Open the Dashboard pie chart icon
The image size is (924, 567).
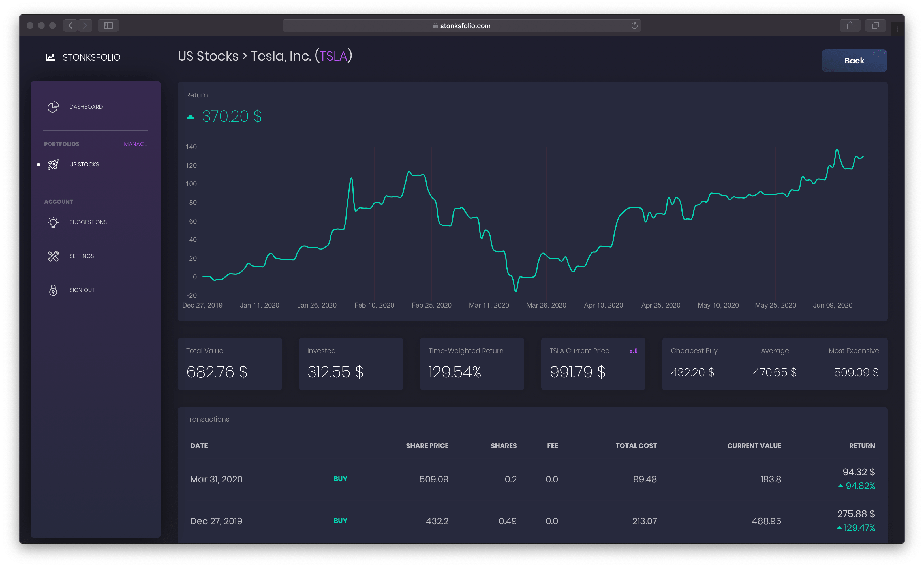point(53,107)
